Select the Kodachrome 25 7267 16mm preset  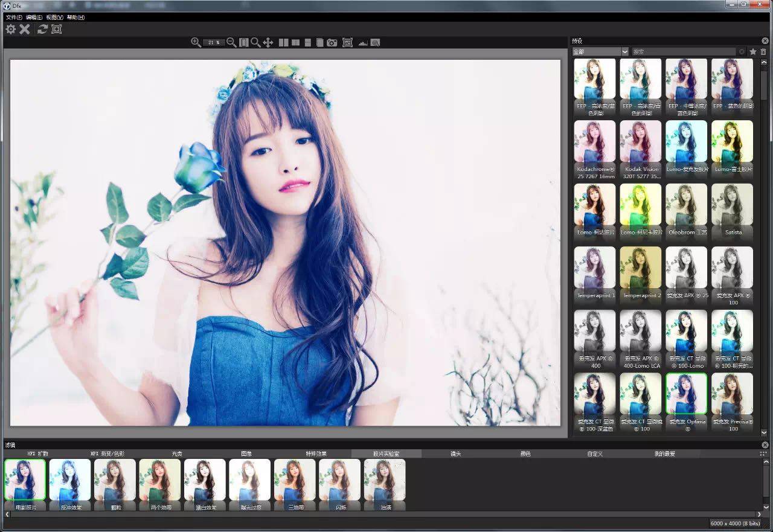tap(595, 150)
